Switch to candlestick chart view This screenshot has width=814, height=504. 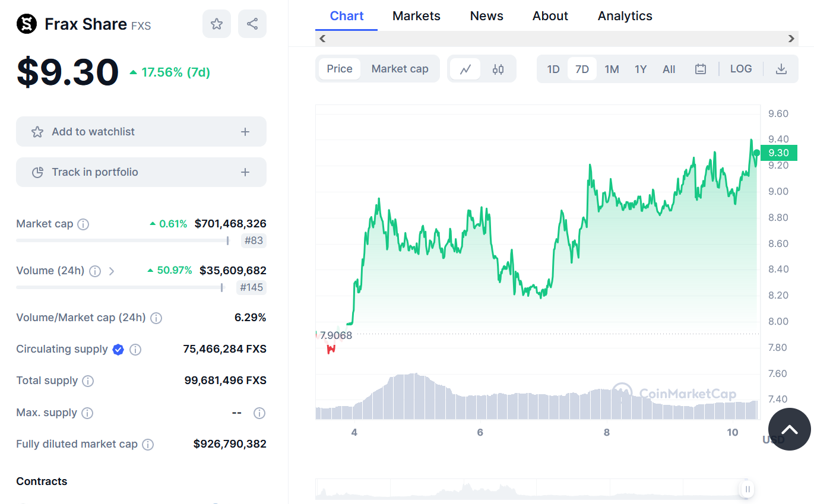(498, 69)
